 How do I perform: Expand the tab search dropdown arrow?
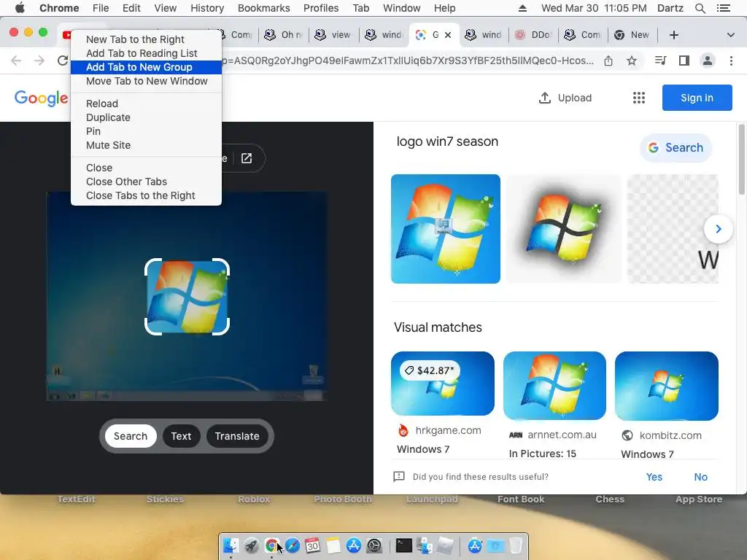coord(731,35)
